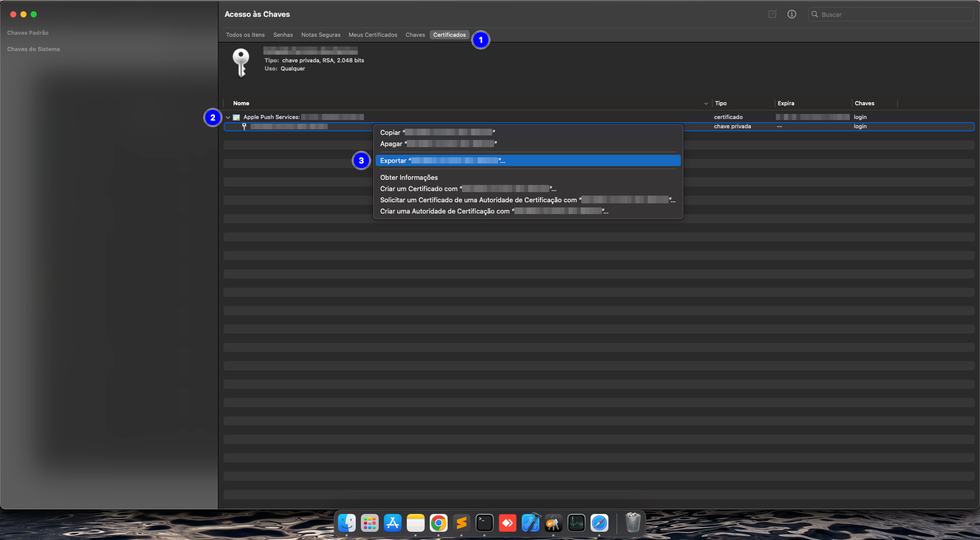Click the info circle icon in toolbar

click(x=792, y=14)
